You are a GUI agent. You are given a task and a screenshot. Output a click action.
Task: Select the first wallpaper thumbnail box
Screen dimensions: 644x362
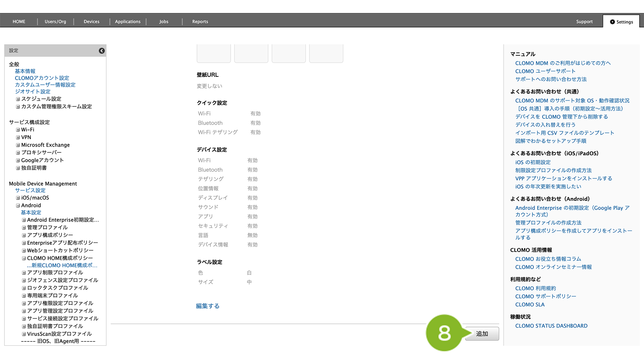[214, 53]
